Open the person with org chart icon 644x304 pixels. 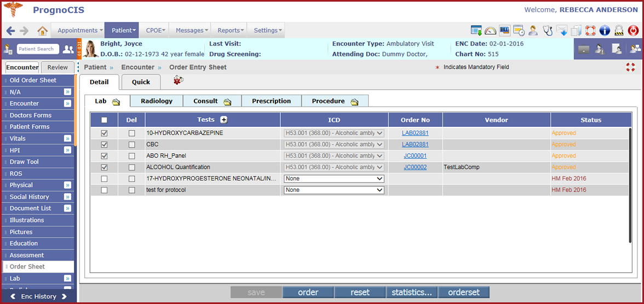[634, 49]
